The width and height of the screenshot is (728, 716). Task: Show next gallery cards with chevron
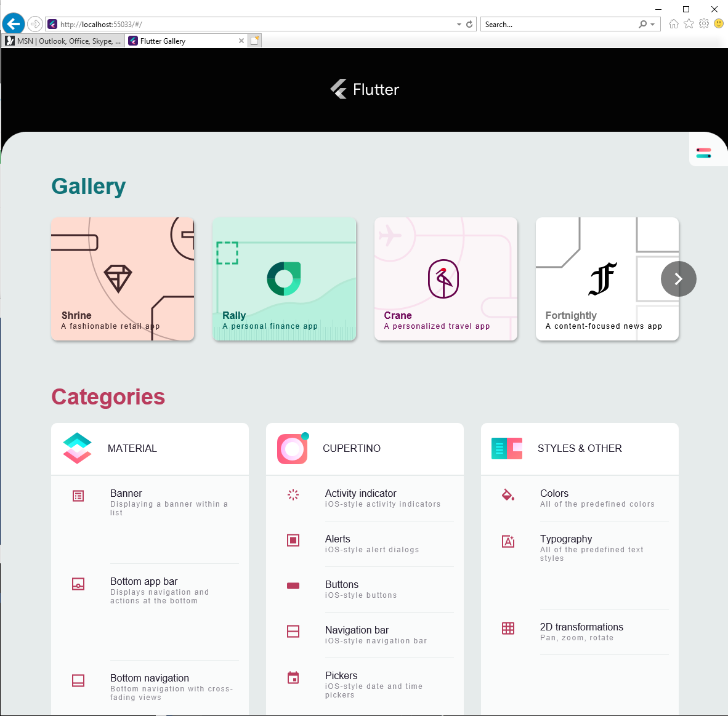click(678, 279)
